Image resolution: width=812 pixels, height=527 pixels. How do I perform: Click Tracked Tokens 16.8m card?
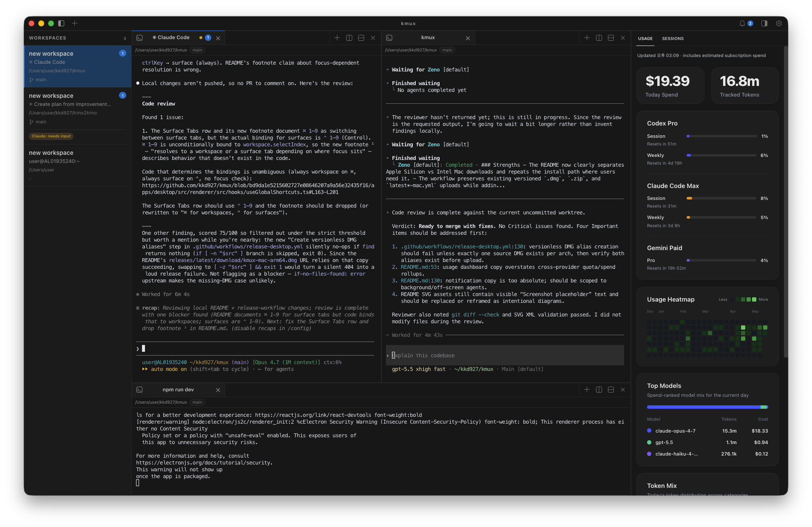(x=745, y=85)
